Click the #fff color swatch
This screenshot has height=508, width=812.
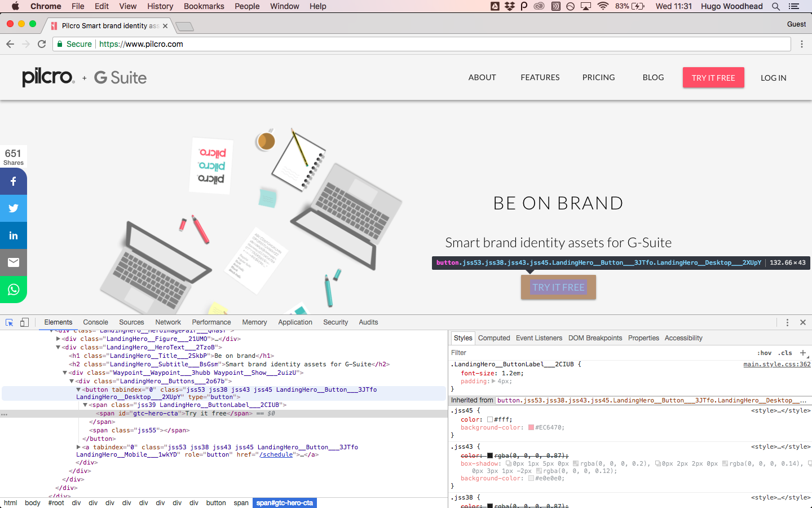[x=490, y=419]
